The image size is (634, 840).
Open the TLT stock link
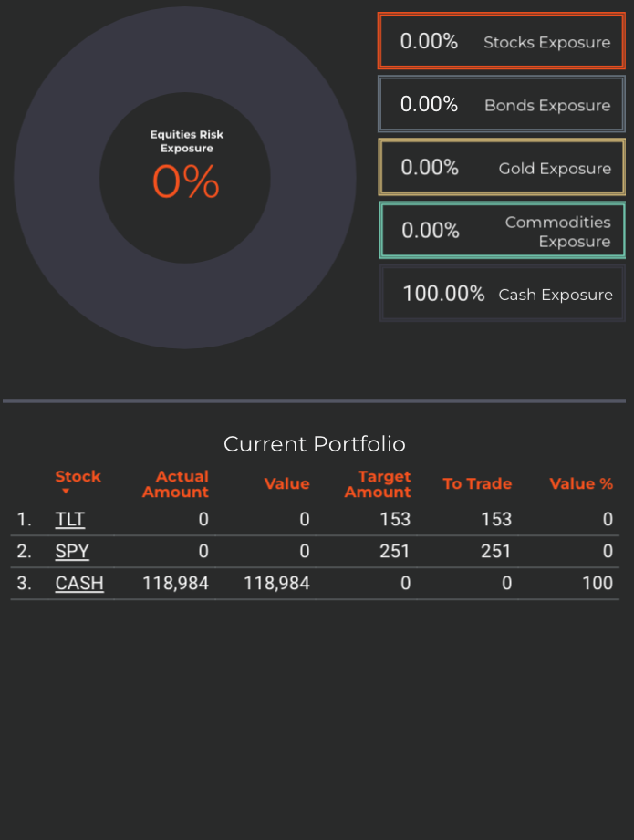tap(69, 519)
